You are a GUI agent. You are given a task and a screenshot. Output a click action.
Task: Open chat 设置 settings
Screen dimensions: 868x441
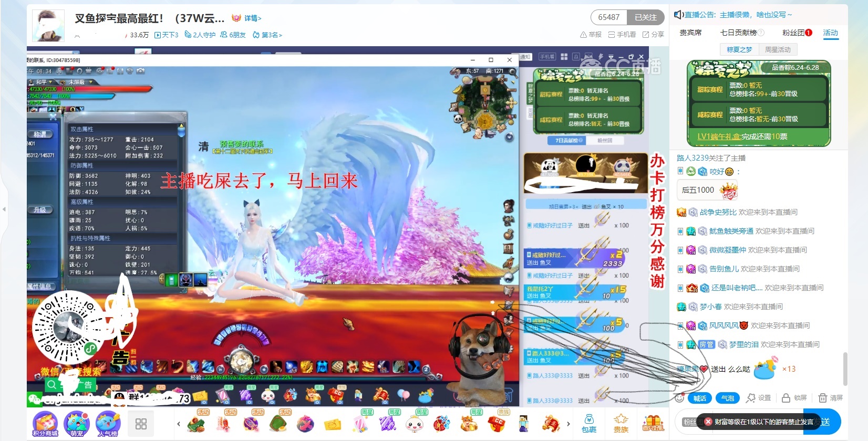click(x=759, y=398)
